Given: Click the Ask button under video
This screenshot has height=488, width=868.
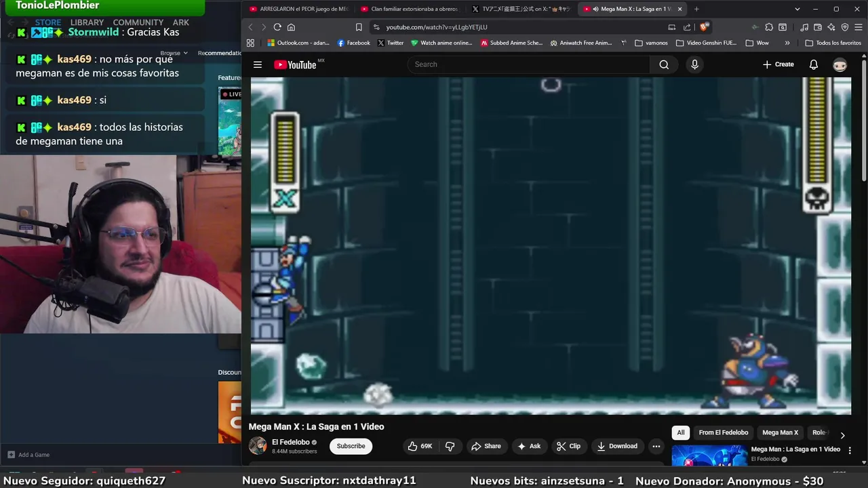Looking at the screenshot, I should tap(529, 446).
